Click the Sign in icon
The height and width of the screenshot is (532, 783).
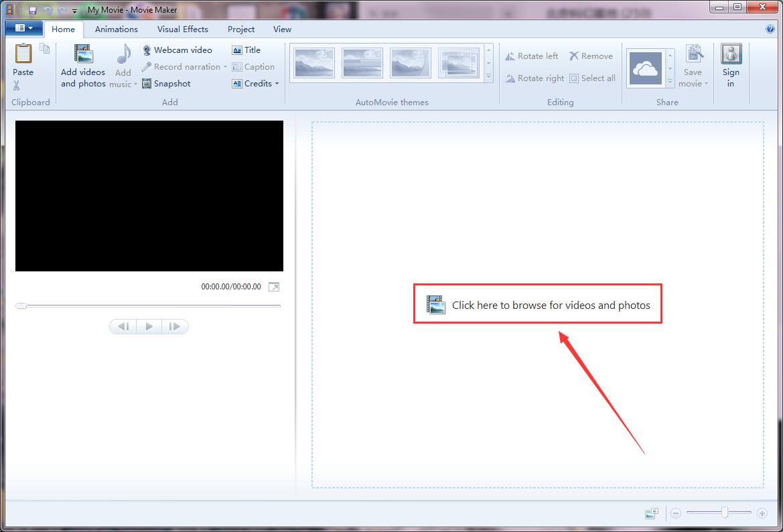coord(731,54)
